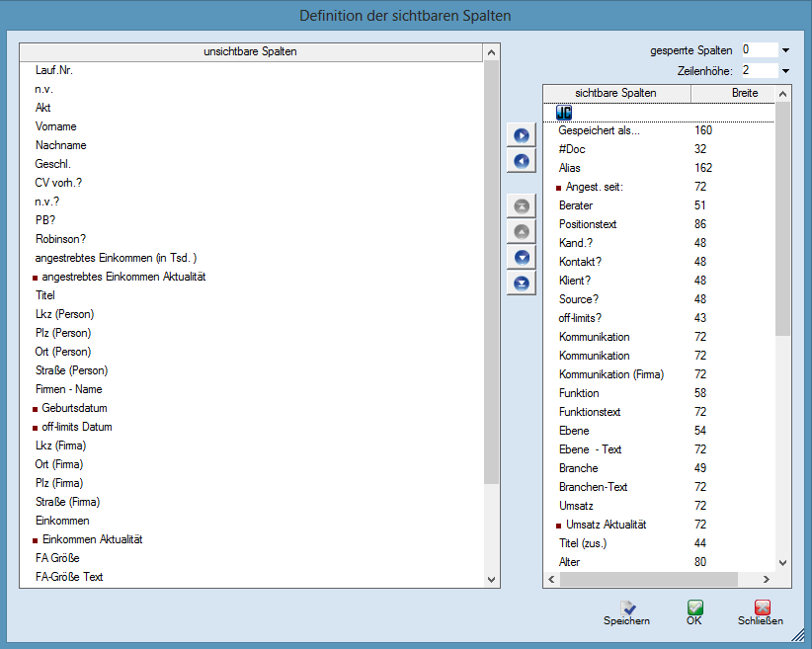Open the Zeilenhöhe dropdown arrow
This screenshot has width=812, height=649.
pyautogui.click(x=785, y=71)
